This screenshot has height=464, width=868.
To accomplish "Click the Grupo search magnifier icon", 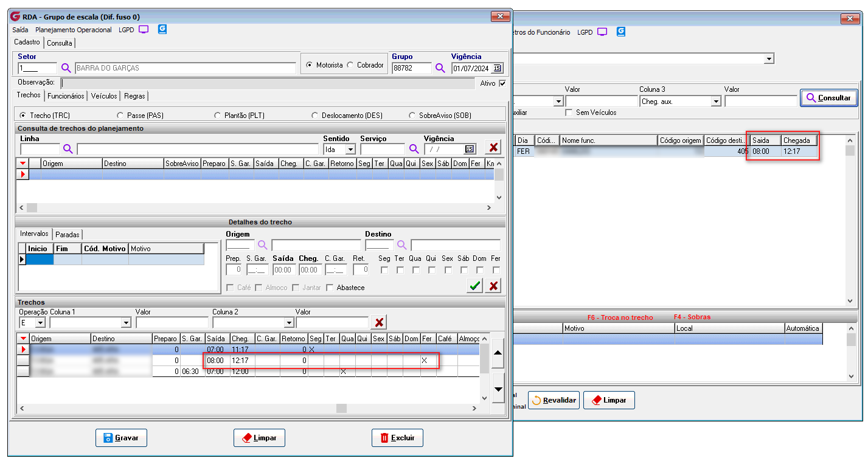I will pyautogui.click(x=440, y=68).
